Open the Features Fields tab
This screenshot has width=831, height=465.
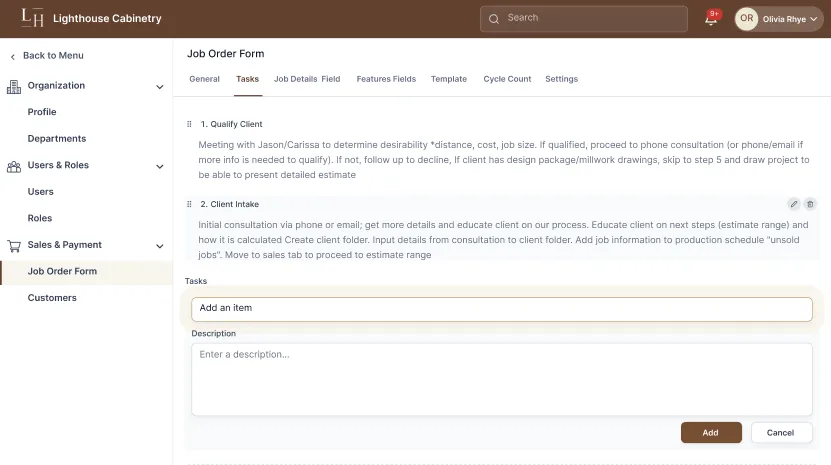(x=386, y=79)
